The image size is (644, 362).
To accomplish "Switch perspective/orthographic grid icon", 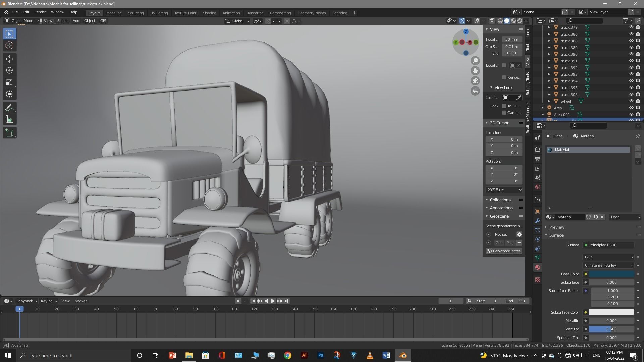I will (x=475, y=91).
